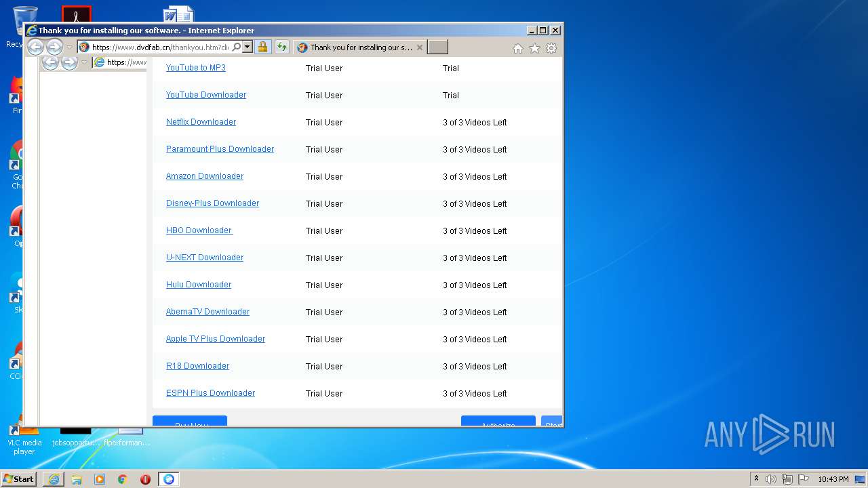
Task: Click the green refresh page icon
Action: [281, 47]
